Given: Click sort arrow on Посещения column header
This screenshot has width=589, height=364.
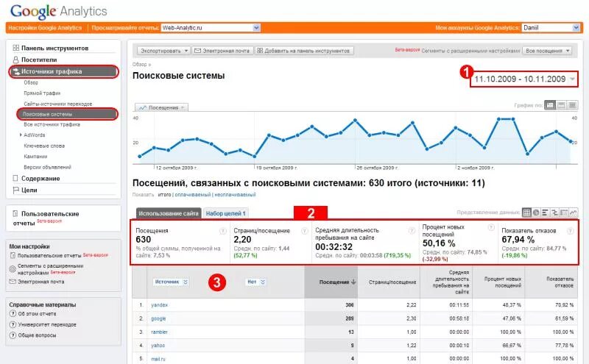Looking at the screenshot, I should pos(353,282).
